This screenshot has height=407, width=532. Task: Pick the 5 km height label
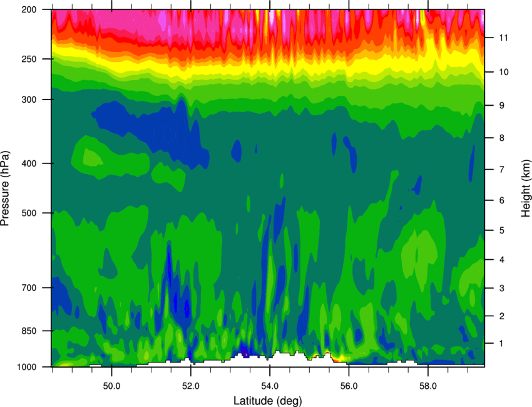pyautogui.click(x=501, y=230)
